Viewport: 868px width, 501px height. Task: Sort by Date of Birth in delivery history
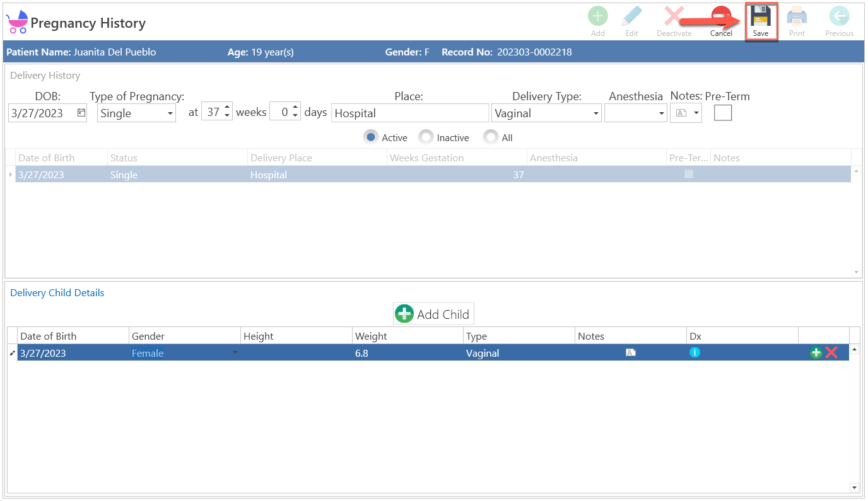pos(61,158)
